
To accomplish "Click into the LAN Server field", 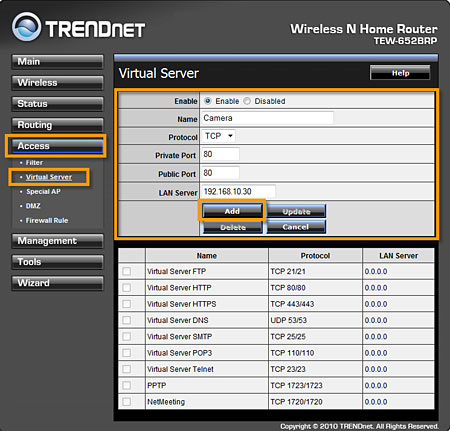I will click(238, 192).
